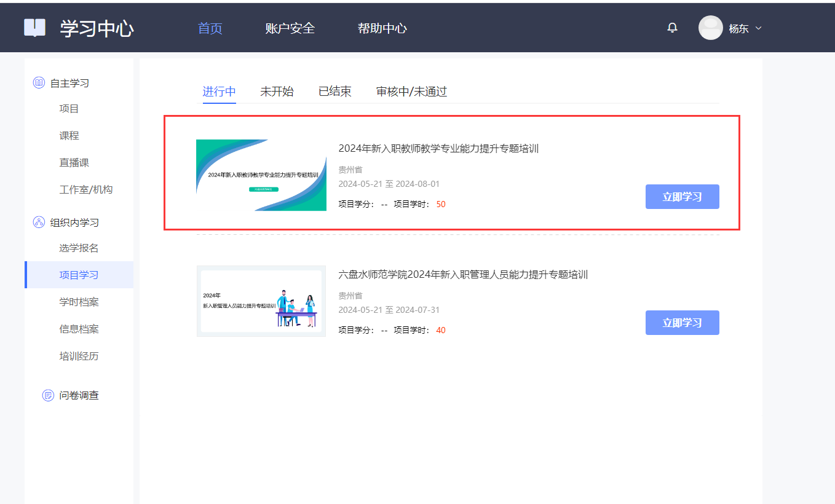Screen dimensions: 835x504
Task: Click the user avatar picture
Action: pyautogui.click(x=710, y=28)
